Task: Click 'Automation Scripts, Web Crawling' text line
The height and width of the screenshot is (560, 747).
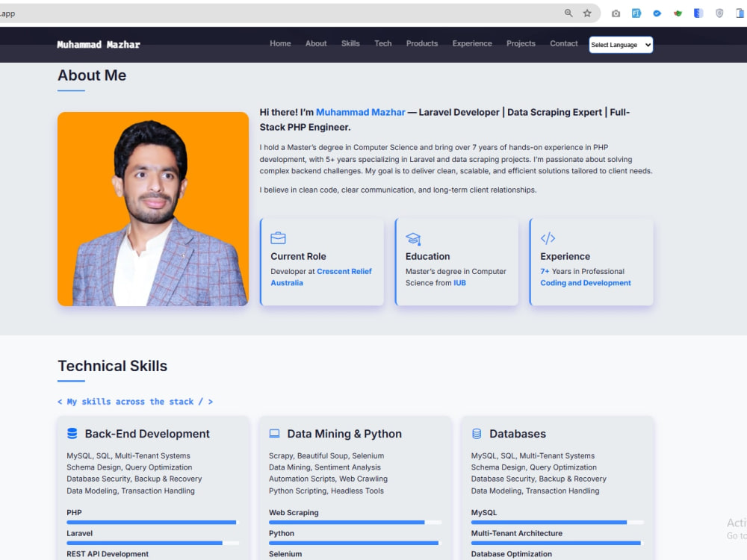Action: (328, 479)
